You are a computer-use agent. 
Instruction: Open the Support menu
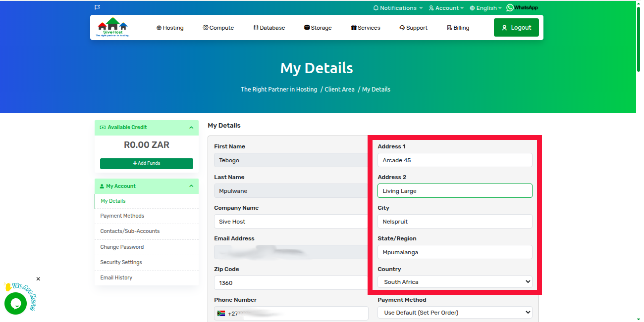pos(413,28)
